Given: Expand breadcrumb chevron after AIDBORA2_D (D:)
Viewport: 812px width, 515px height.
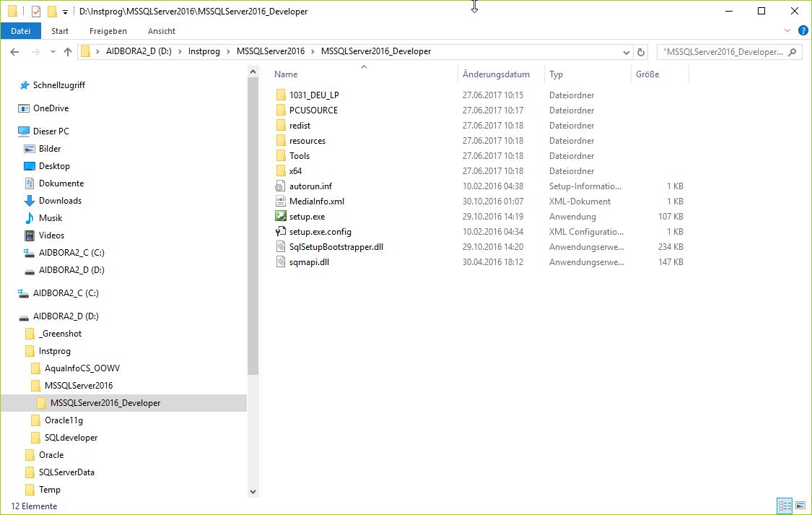Looking at the screenshot, I should coord(180,51).
